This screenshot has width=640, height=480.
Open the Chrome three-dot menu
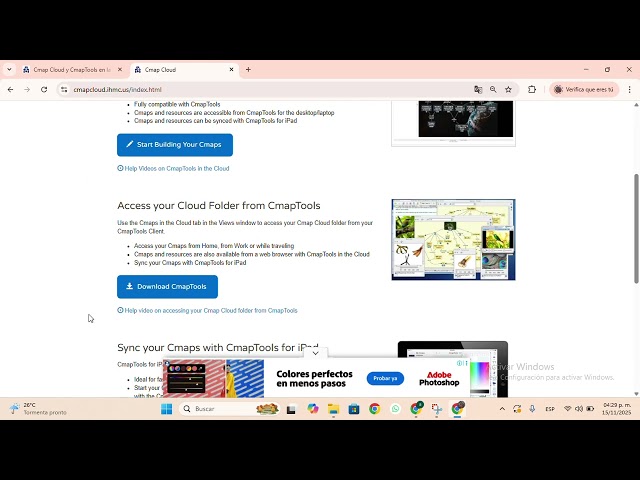tap(629, 89)
